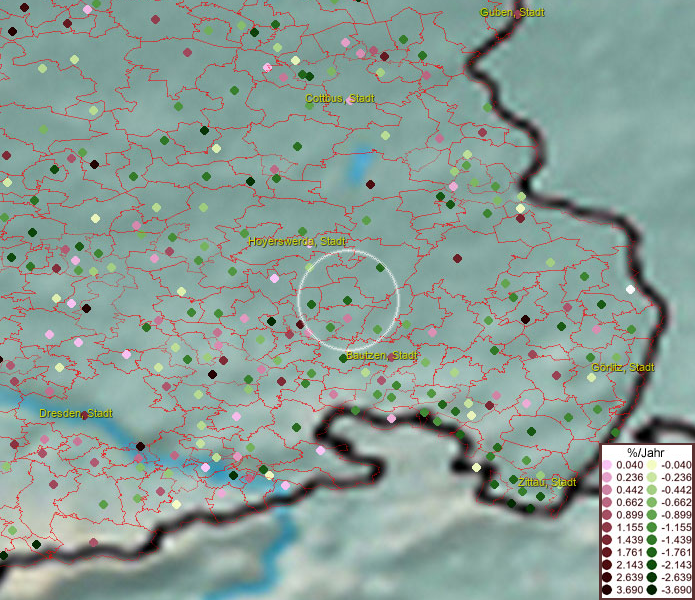
Task: Click the 0.899 legend color dot
Action: (607, 515)
